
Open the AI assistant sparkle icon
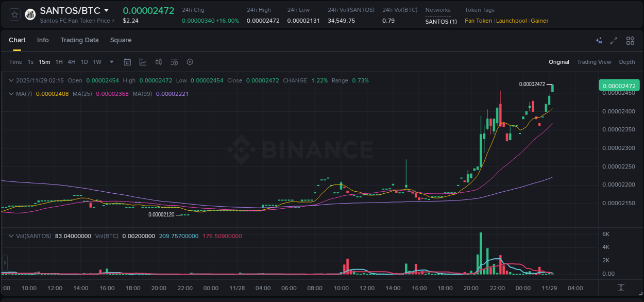pos(599,41)
